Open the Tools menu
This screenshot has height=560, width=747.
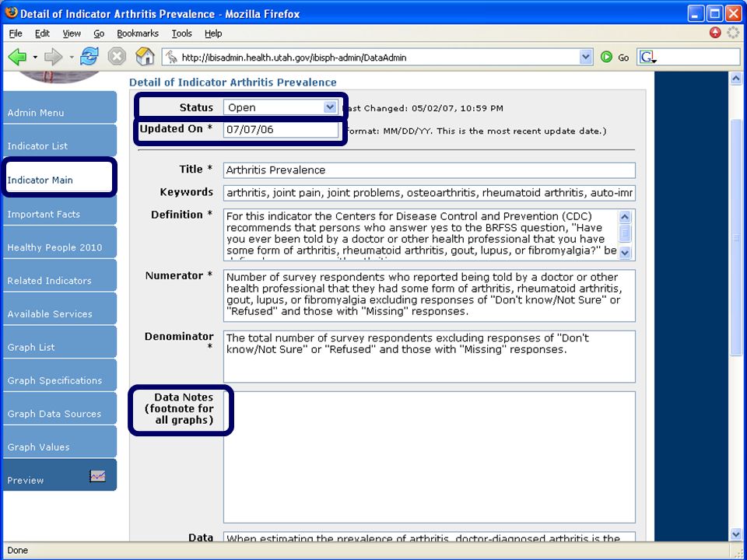181,33
